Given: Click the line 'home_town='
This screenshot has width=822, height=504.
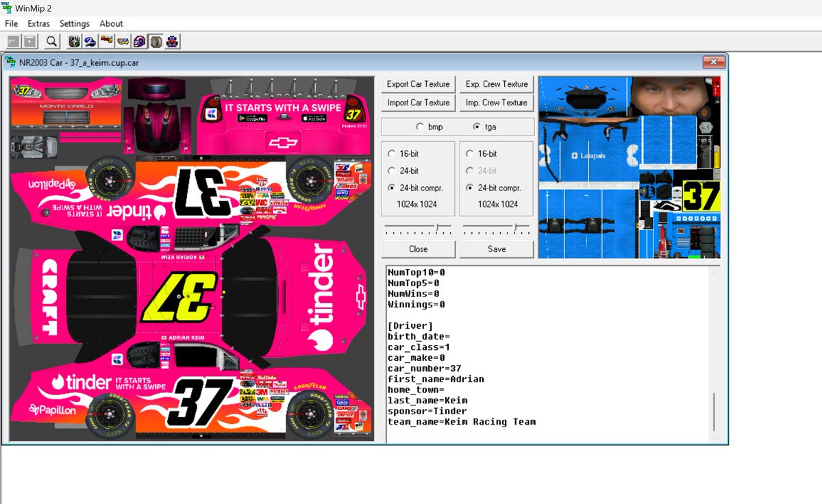Looking at the screenshot, I should (x=414, y=390).
